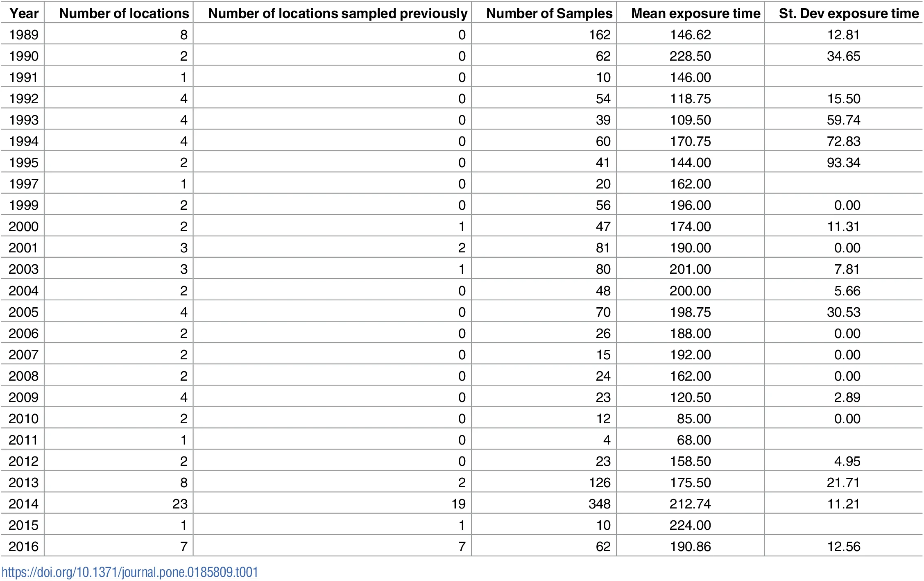Screen dimensions: 924x581
Task: Click the mean exposure value 212.74
Action: [x=690, y=504]
